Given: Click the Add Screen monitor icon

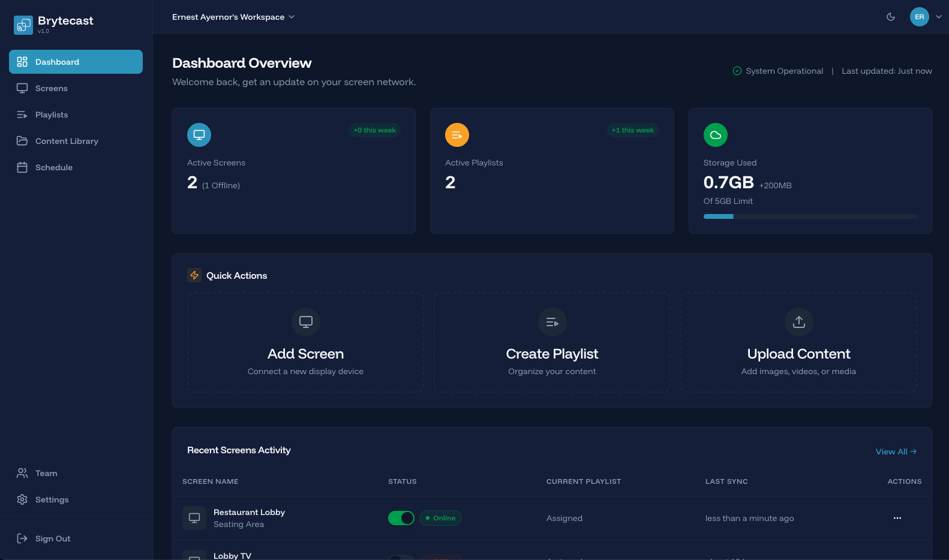Looking at the screenshot, I should coord(306,322).
